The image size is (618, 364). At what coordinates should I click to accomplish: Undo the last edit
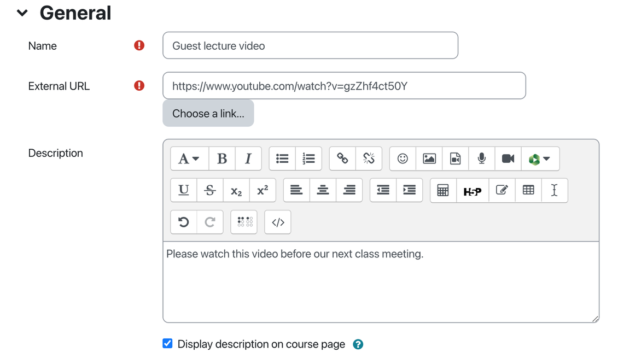pos(184,222)
